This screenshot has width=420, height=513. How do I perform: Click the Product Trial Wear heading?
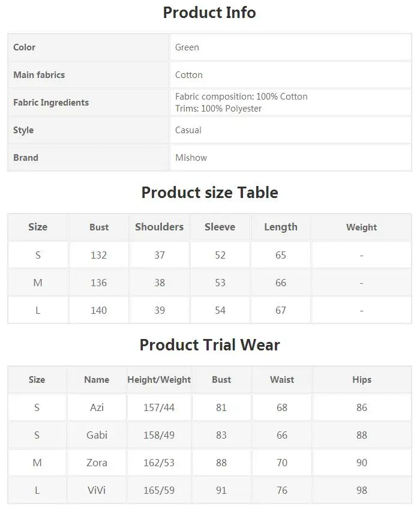tap(209, 345)
